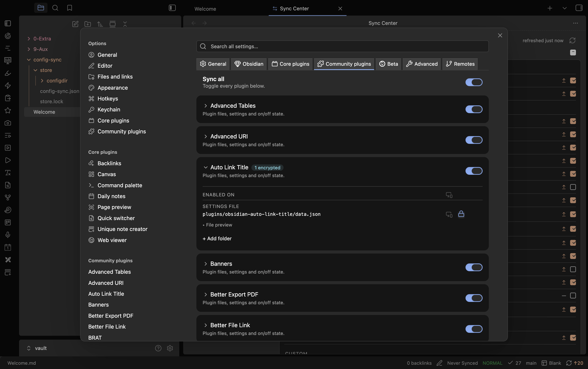
Task: Click the camera icon in left ribbon
Action: point(8,123)
